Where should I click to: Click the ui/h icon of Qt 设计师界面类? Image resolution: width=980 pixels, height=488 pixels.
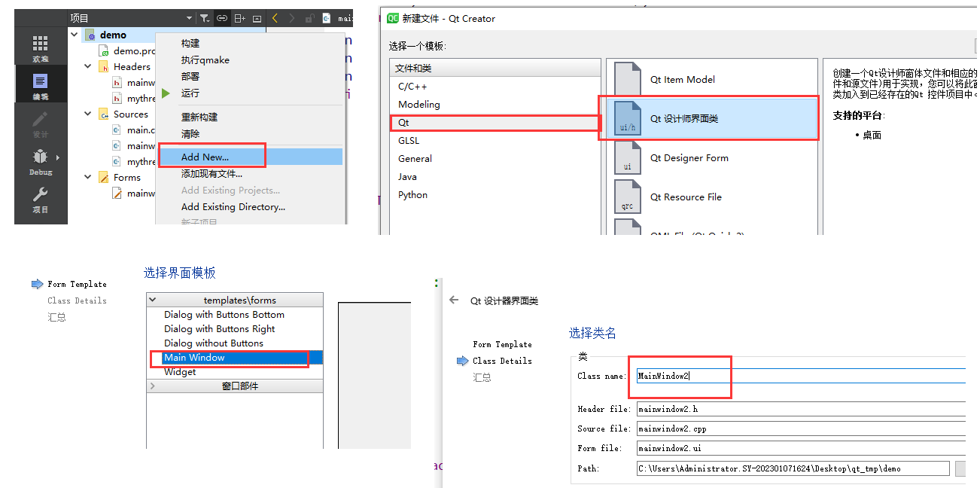[x=628, y=118]
